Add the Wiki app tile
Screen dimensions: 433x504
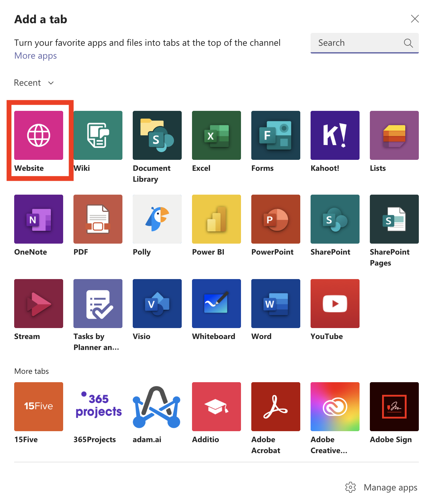click(x=98, y=135)
